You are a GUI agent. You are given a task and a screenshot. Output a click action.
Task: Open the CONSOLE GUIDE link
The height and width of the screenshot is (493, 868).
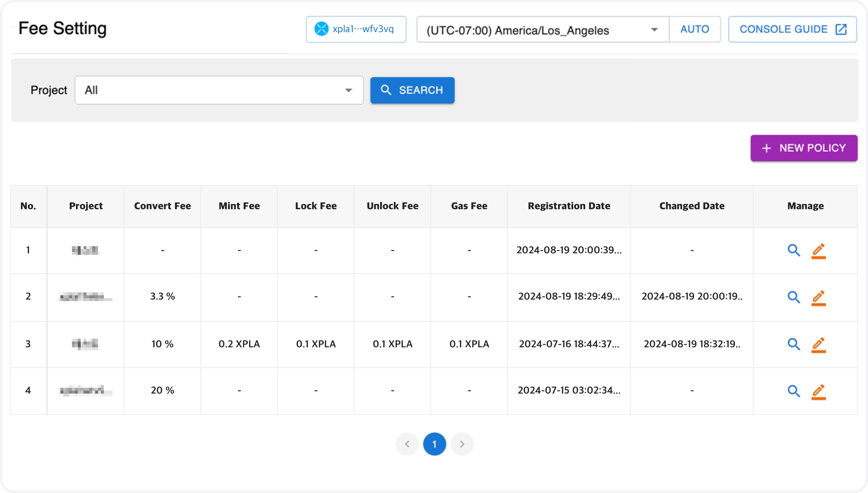point(792,29)
